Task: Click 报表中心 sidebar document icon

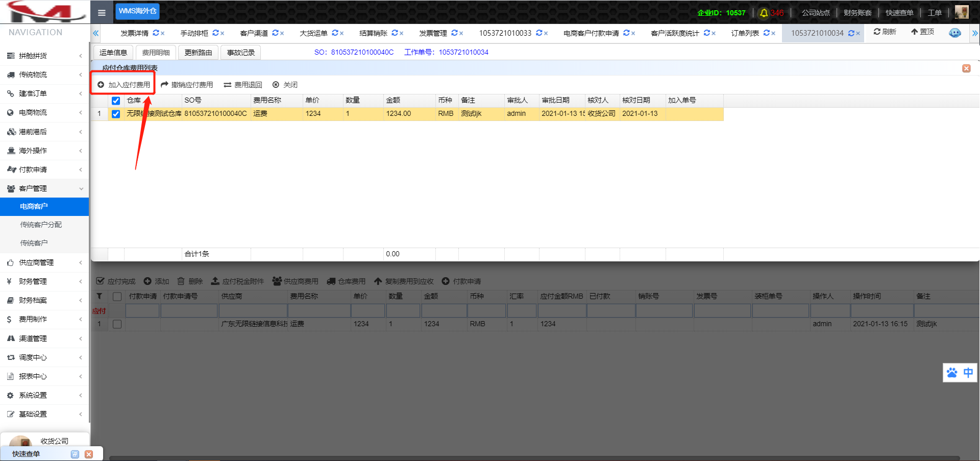Action: (x=10, y=376)
